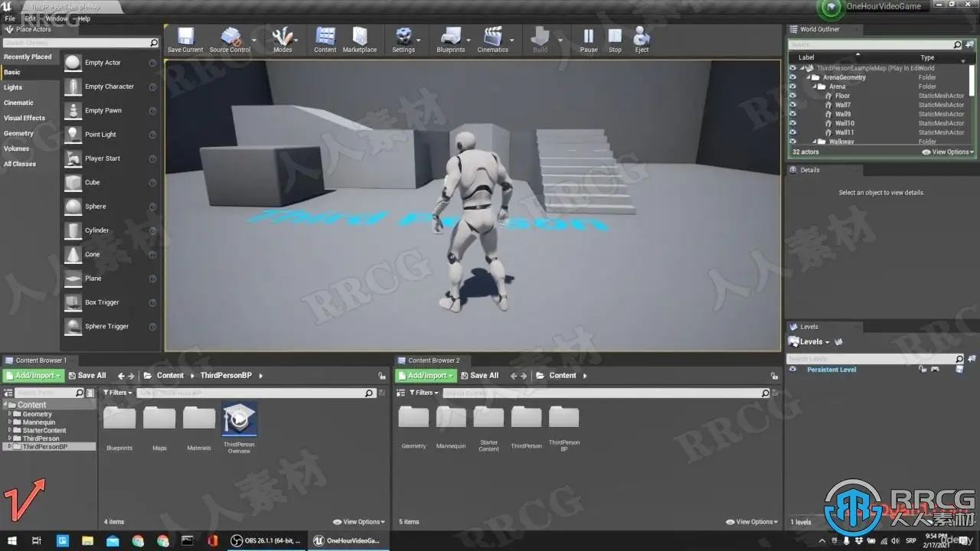The image size is (980, 551).
Task: Stop the play-in-editor session
Action: click(x=616, y=40)
